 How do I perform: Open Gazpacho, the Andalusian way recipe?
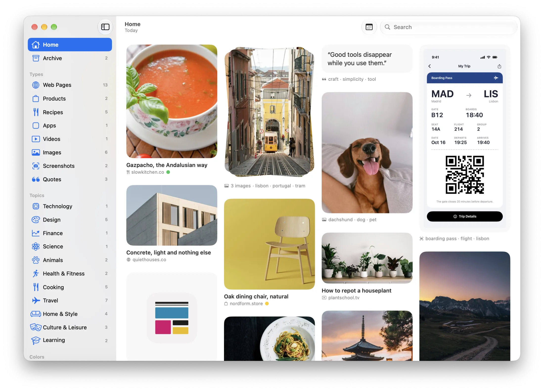click(172, 101)
